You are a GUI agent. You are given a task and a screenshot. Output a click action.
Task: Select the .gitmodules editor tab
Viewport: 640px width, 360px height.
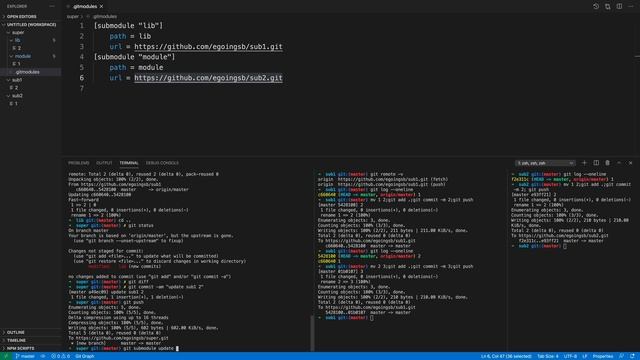tap(85, 7)
